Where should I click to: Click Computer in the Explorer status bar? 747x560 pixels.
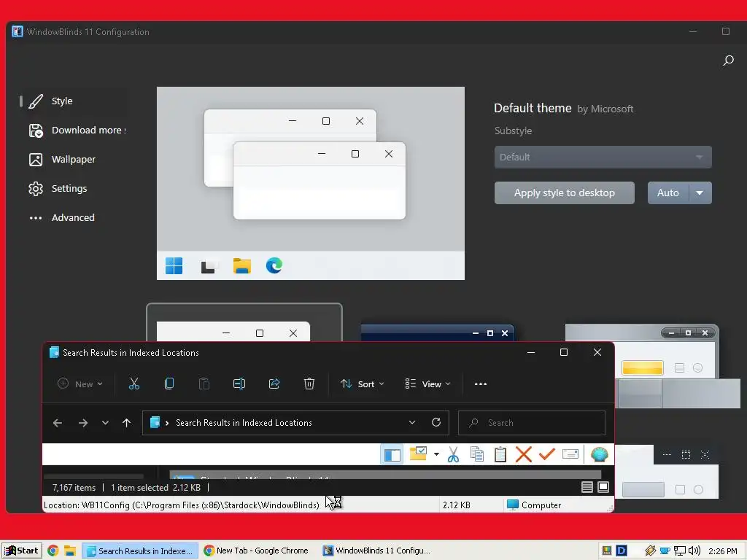pos(534,505)
